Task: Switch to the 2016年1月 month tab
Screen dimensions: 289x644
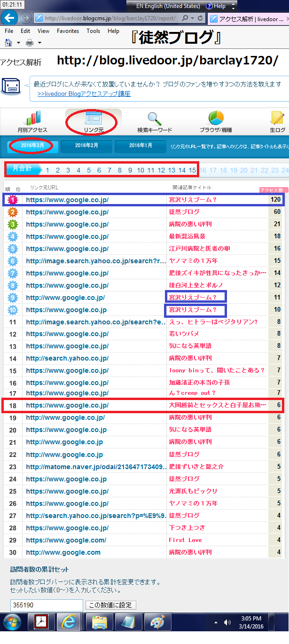Action: coord(141,146)
